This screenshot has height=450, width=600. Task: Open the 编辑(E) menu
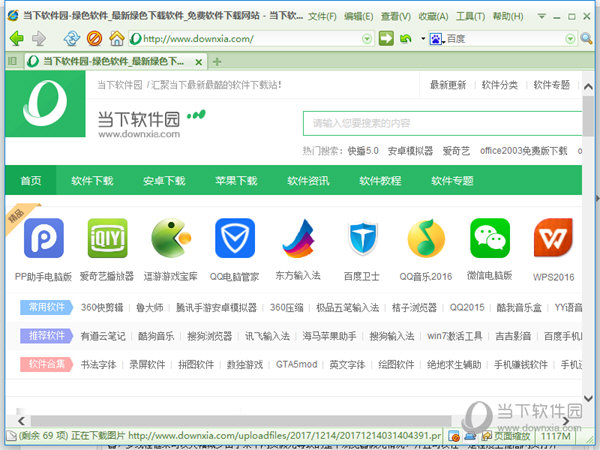(x=358, y=16)
